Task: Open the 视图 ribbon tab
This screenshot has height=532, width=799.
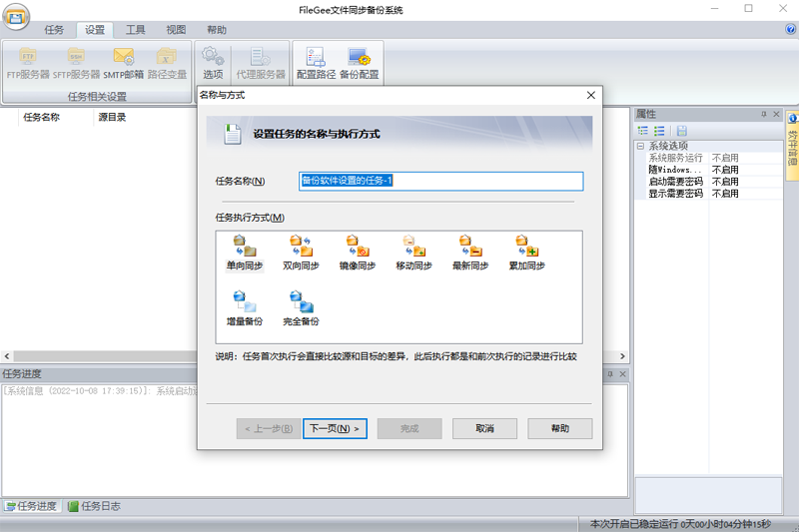Action: 176,30
